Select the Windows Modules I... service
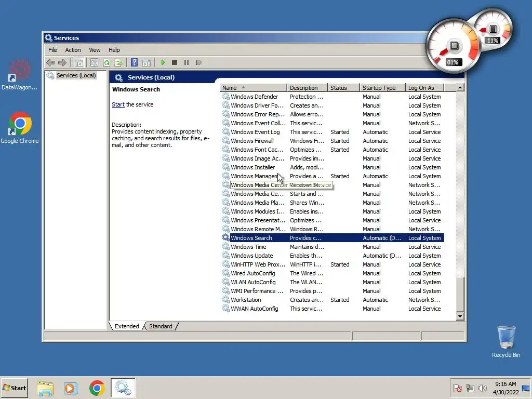This screenshot has width=532, height=399. tap(332, 211)
